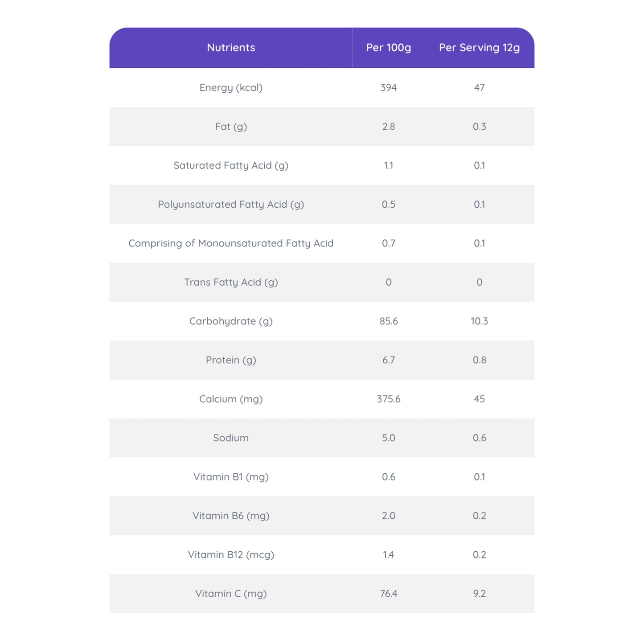Viewport: 644px width, 644px height.
Task: Click the Saturated Fatty Acid (g) label
Action: pos(231,166)
